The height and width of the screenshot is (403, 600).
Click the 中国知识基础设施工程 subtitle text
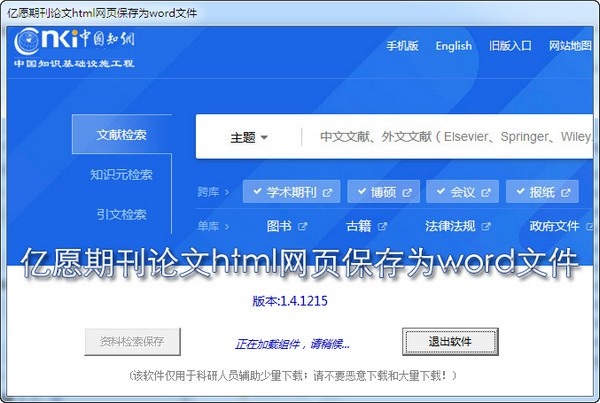click(x=74, y=64)
